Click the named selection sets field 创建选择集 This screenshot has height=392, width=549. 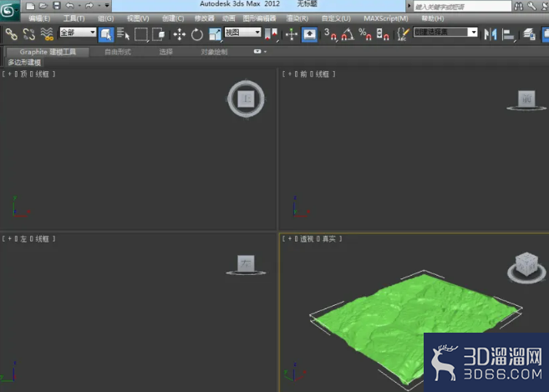pyautogui.click(x=440, y=33)
